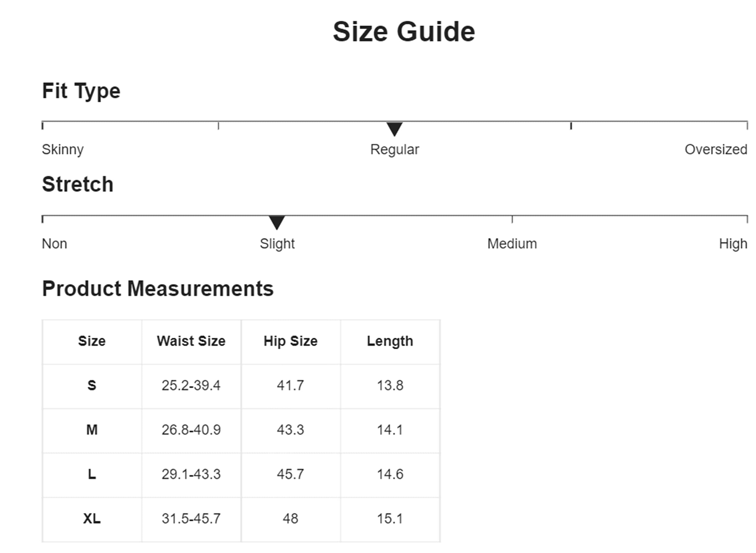
Task: Select the S size row label
Action: click(x=92, y=386)
